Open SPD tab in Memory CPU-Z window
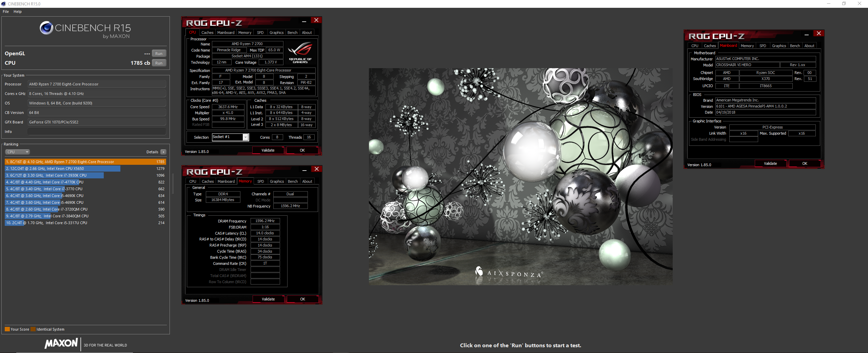The height and width of the screenshot is (353, 868). pos(261,181)
